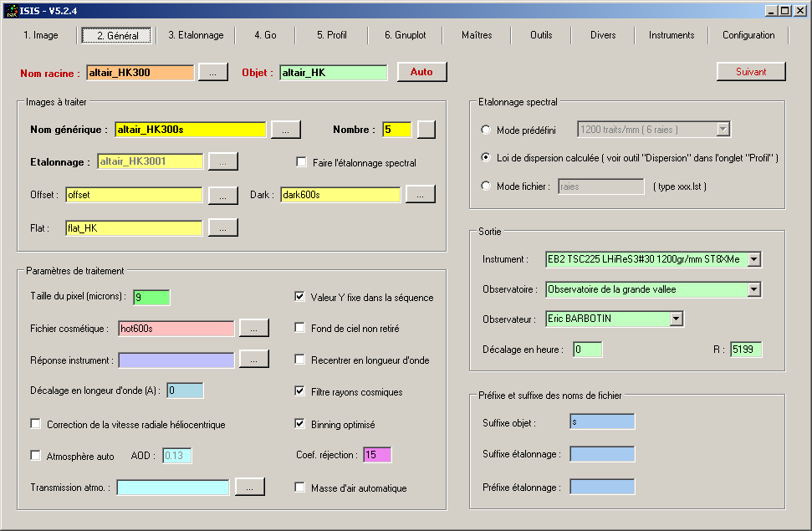Click the pink Coef. réjection field
Screen dimensions: 812x531
point(377,455)
